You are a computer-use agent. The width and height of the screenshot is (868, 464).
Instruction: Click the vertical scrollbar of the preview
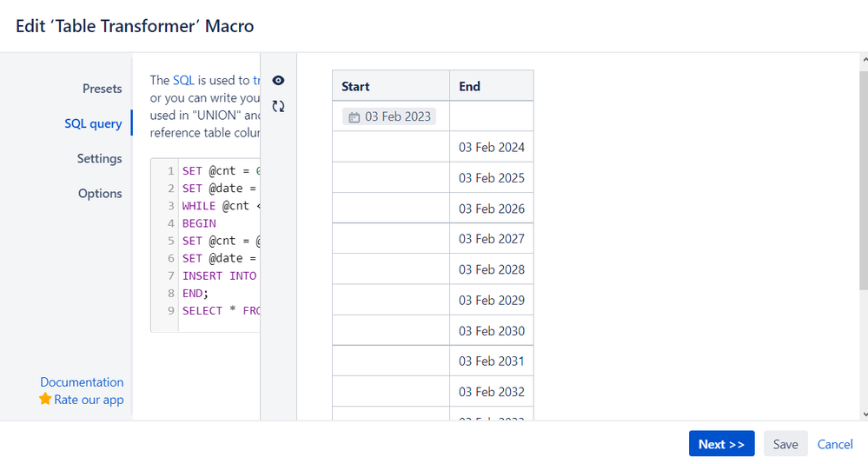(862, 235)
